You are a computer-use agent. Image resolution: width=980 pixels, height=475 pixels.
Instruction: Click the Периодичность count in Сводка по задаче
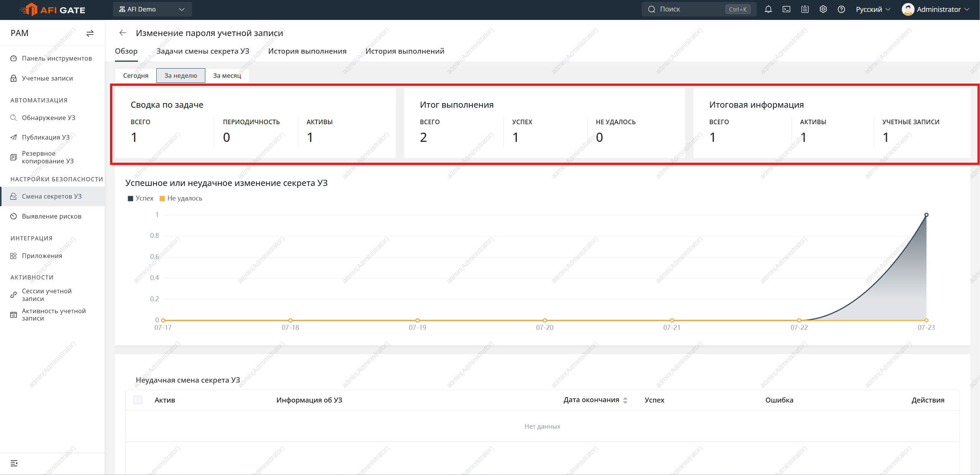click(226, 137)
